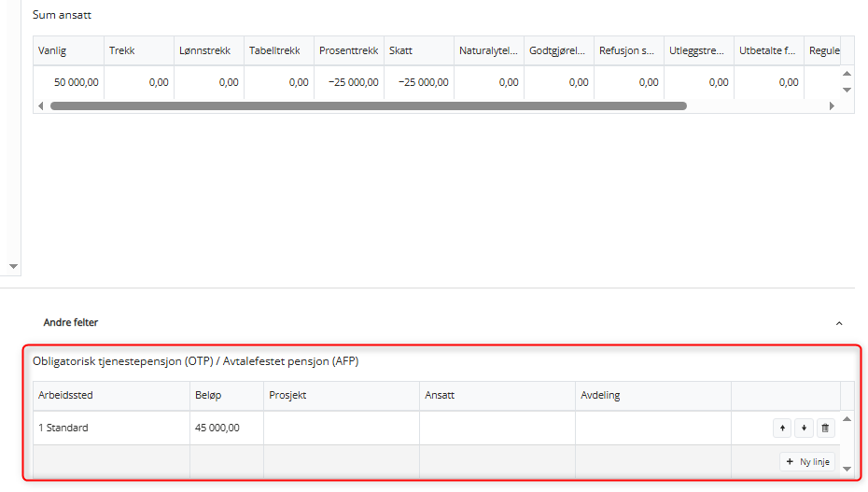
Task: Click the pension table scroll-down arrow
Action: (x=847, y=469)
